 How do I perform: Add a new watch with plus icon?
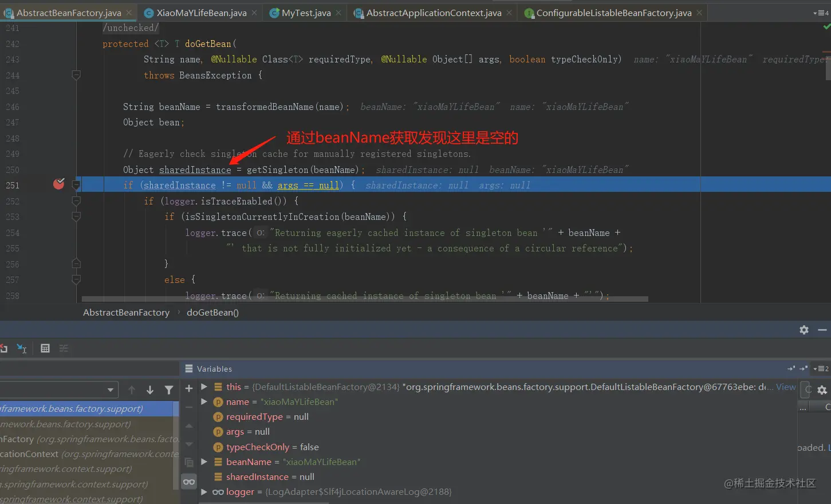(189, 388)
